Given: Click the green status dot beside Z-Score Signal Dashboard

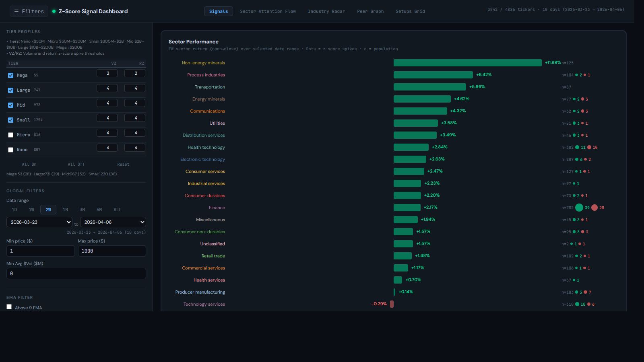Looking at the screenshot, I should (x=54, y=11).
